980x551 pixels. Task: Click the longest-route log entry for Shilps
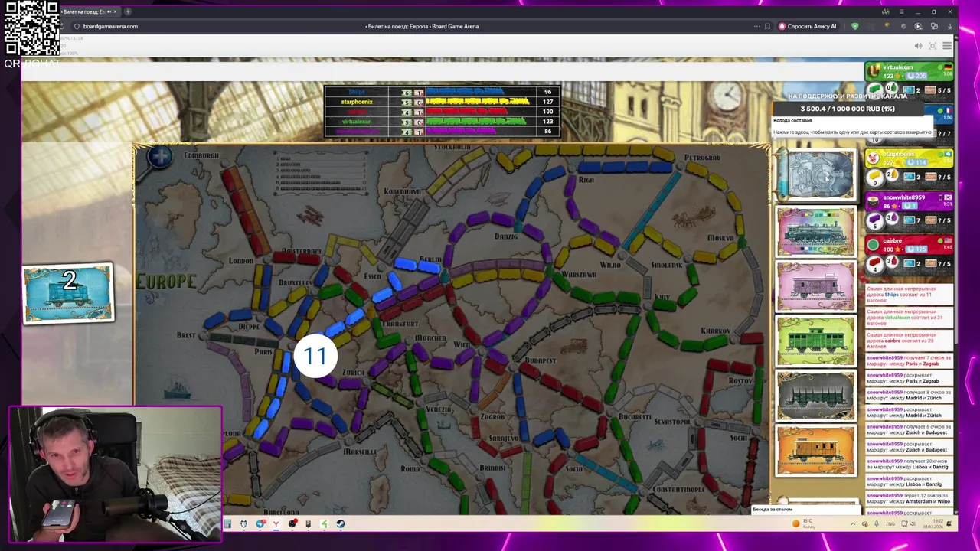point(909,295)
